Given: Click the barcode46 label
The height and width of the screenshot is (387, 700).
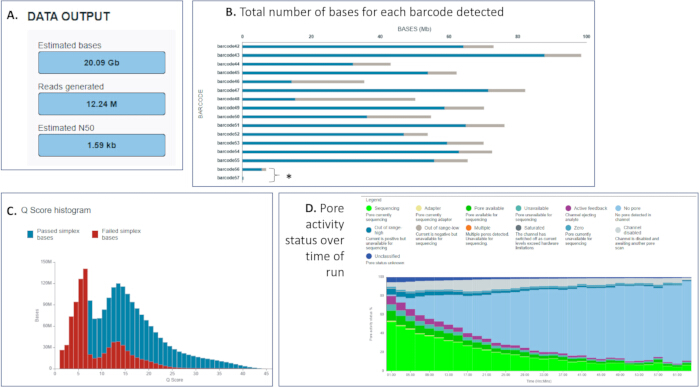Looking at the screenshot, I should (229, 81).
